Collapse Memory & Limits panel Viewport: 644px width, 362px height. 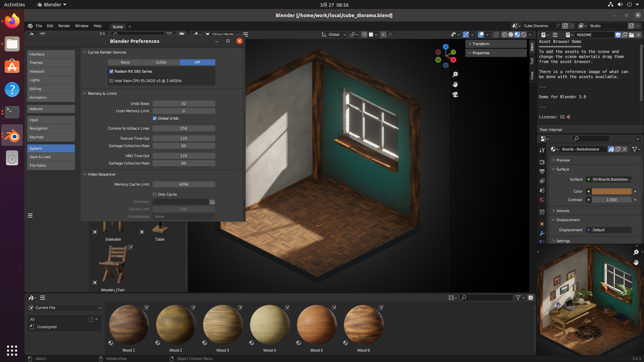(x=85, y=94)
